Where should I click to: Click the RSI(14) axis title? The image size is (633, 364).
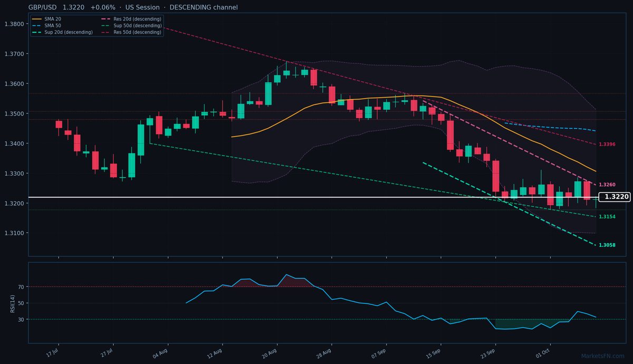point(13,303)
